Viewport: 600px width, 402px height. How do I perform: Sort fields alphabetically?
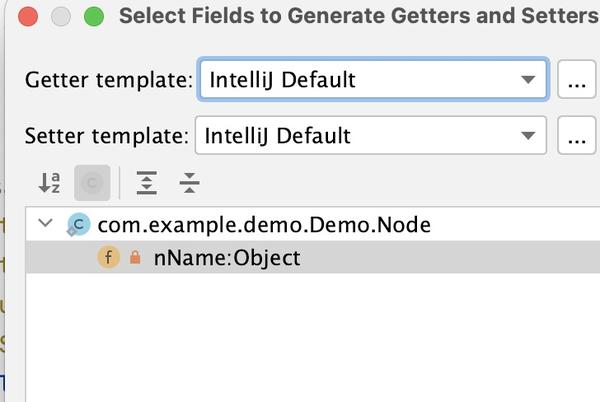coord(49,183)
